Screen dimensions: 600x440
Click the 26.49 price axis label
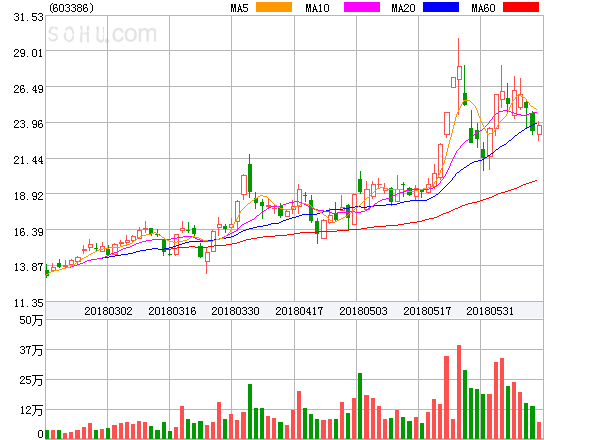(x=28, y=89)
